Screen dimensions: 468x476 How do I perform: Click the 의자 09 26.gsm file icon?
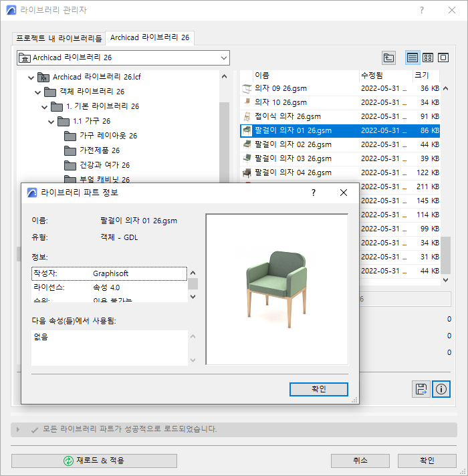point(247,89)
